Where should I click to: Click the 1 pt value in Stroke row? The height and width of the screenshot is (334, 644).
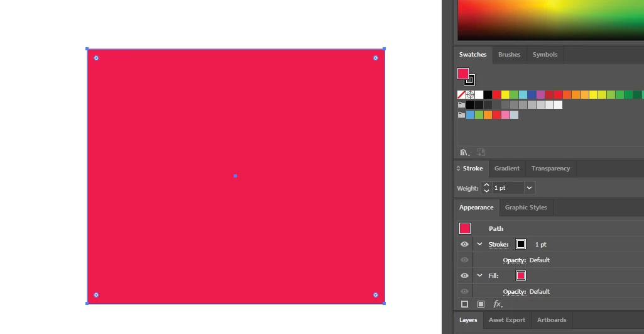(x=541, y=244)
